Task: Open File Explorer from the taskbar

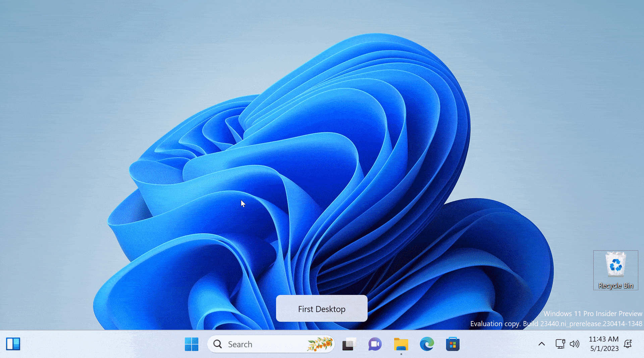Action: (x=400, y=344)
